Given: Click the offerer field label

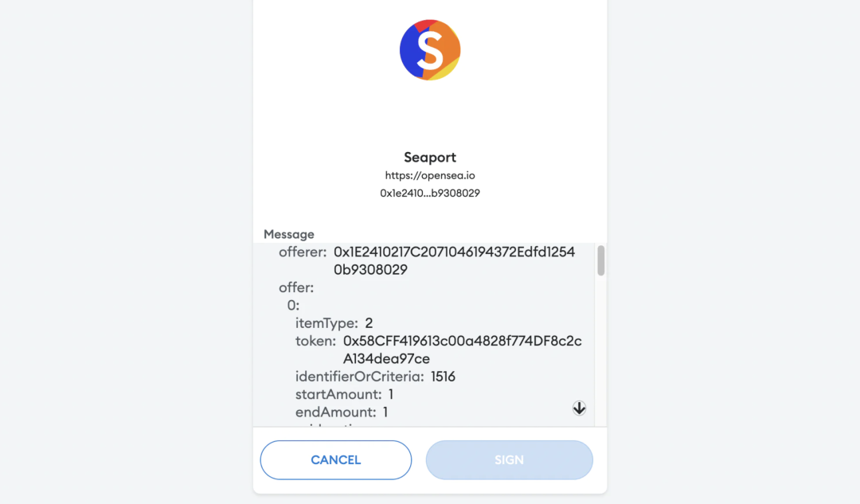Looking at the screenshot, I should point(303,252).
